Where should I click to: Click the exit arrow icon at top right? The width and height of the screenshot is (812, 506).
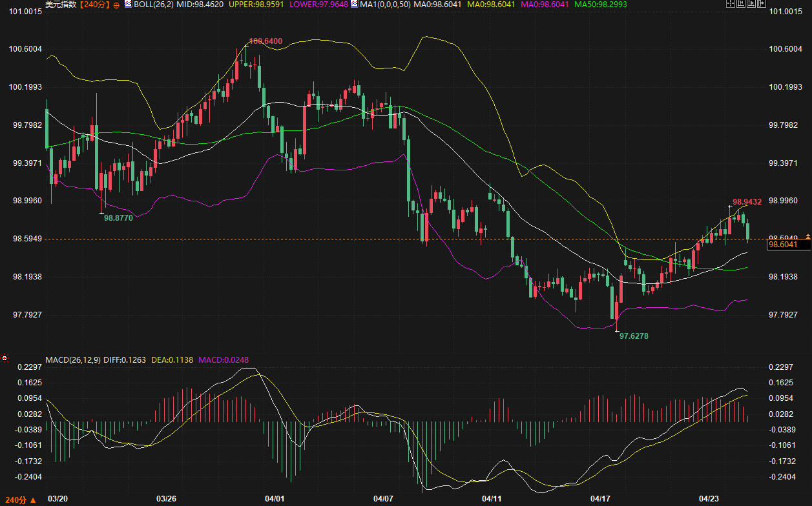coord(763,5)
